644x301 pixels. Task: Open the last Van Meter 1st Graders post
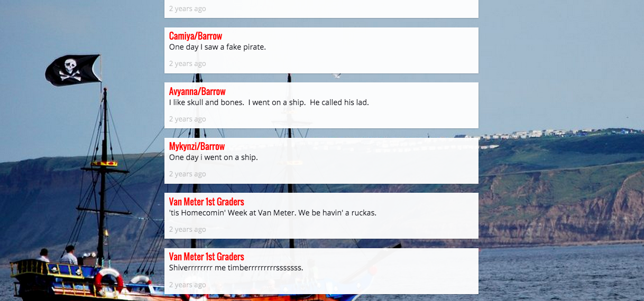(207, 257)
